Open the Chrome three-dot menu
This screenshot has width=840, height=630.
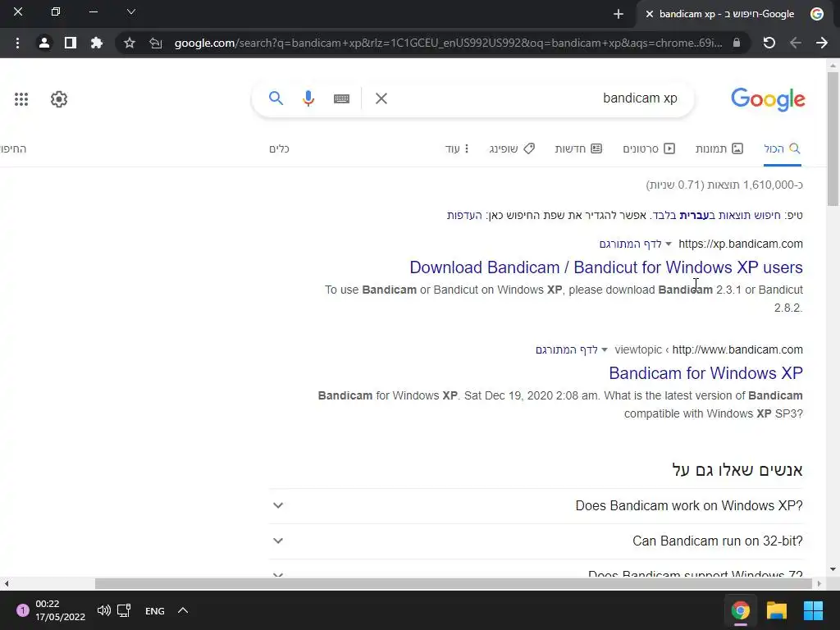pyautogui.click(x=18, y=43)
